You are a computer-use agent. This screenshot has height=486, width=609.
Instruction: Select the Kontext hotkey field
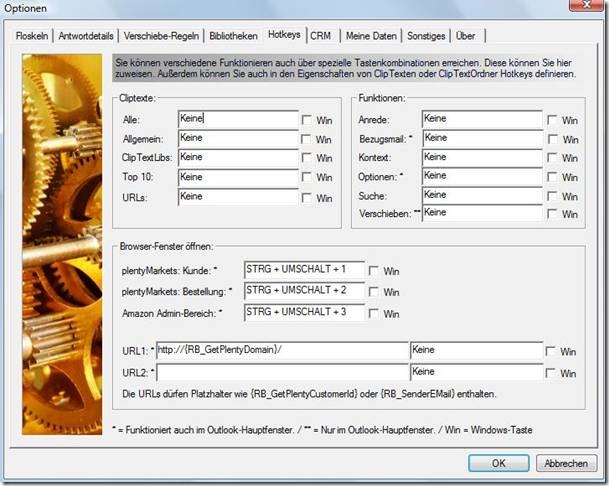pos(482,158)
